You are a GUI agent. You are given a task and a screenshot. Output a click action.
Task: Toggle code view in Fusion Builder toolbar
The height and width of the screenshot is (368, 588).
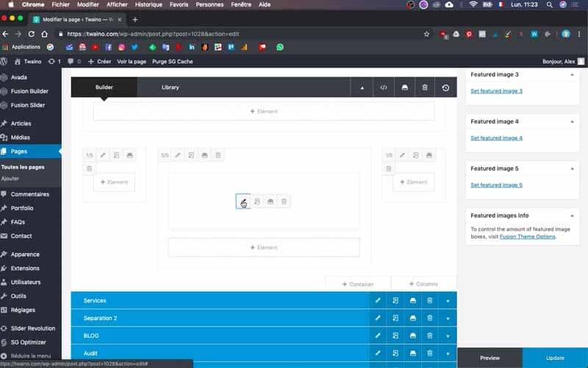[383, 88]
